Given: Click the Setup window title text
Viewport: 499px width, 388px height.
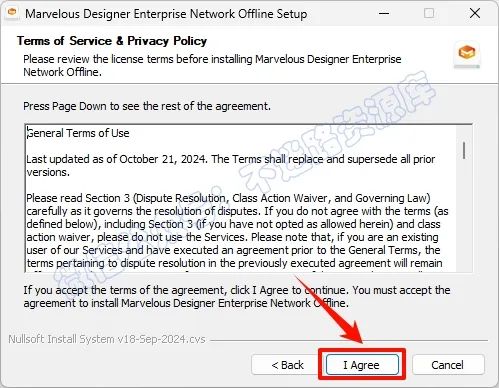Looking at the screenshot, I should 166,14.
